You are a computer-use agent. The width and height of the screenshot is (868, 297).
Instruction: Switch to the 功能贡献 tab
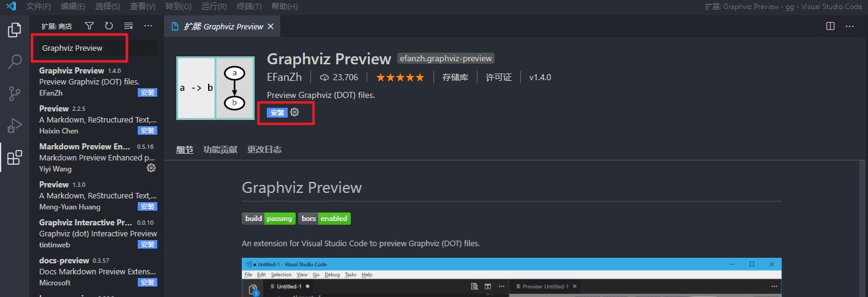point(220,149)
